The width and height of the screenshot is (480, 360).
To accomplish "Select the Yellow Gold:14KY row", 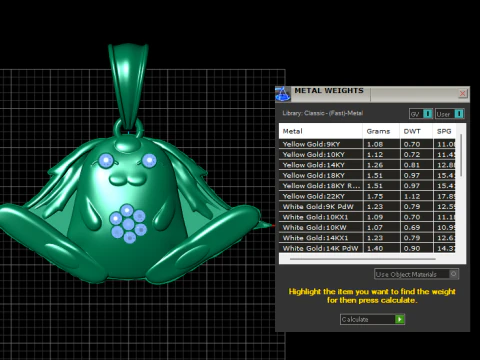I will [x=367, y=165].
